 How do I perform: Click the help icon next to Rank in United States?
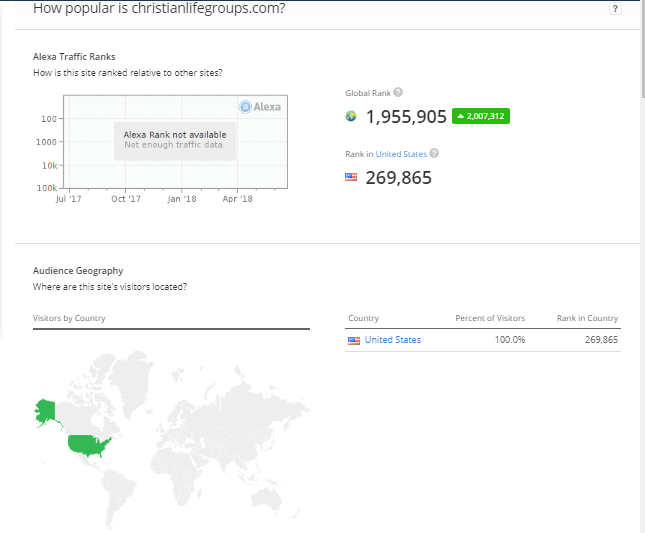(x=434, y=153)
